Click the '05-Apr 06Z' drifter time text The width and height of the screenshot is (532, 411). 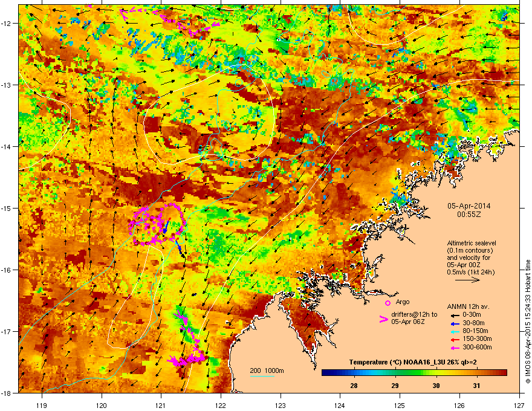coord(407,322)
